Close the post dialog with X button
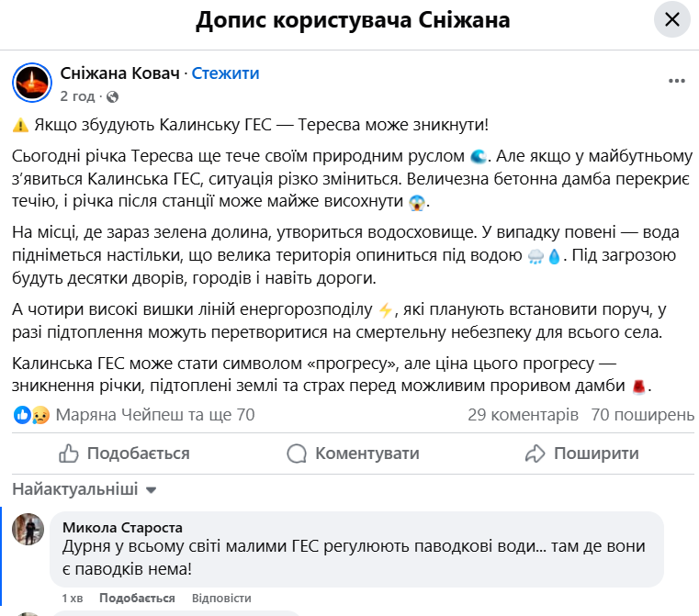Image resolution: width=699 pixels, height=616 pixels. [672, 19]
